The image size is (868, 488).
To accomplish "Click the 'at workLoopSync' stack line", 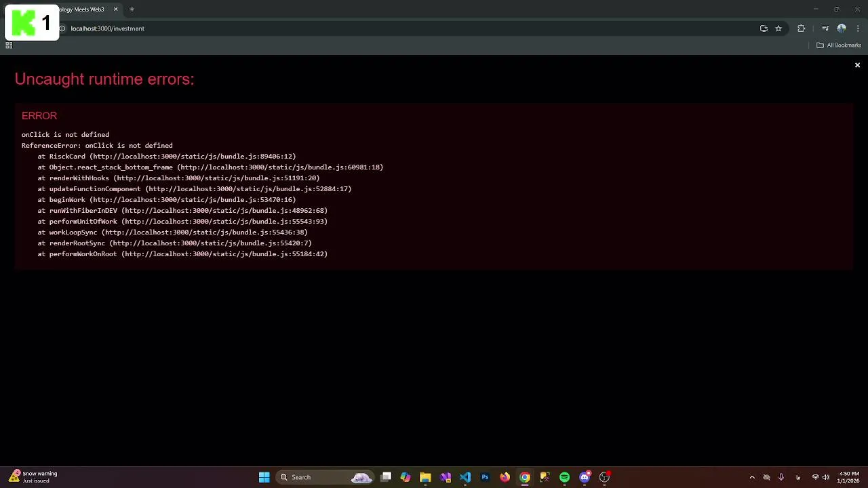I will tap(172, 232).
